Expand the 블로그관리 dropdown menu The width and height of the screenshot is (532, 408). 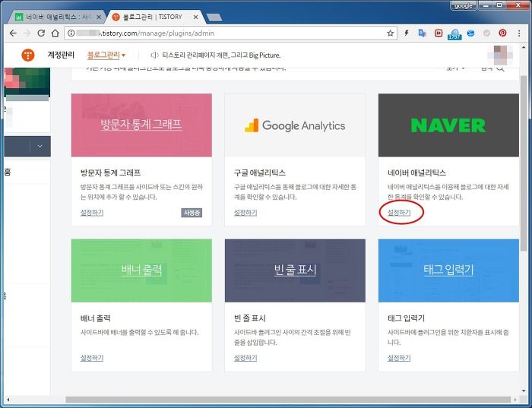[106, 55]
